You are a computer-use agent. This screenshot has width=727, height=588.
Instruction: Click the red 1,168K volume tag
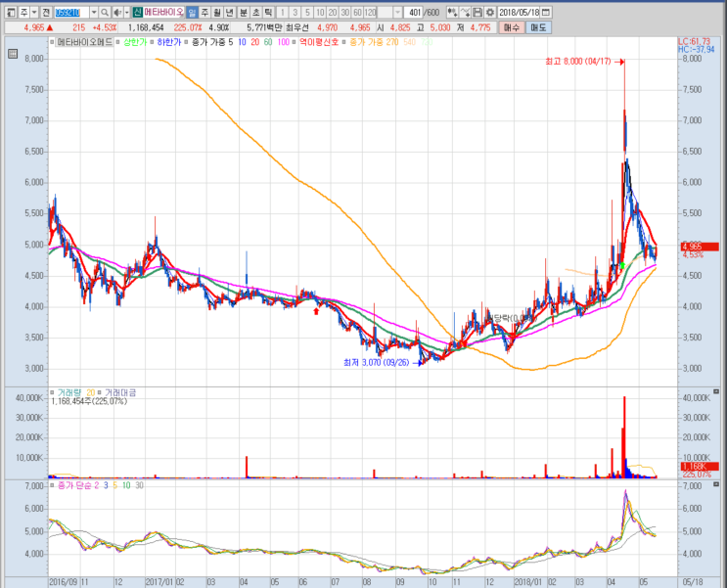pos(700,467)
